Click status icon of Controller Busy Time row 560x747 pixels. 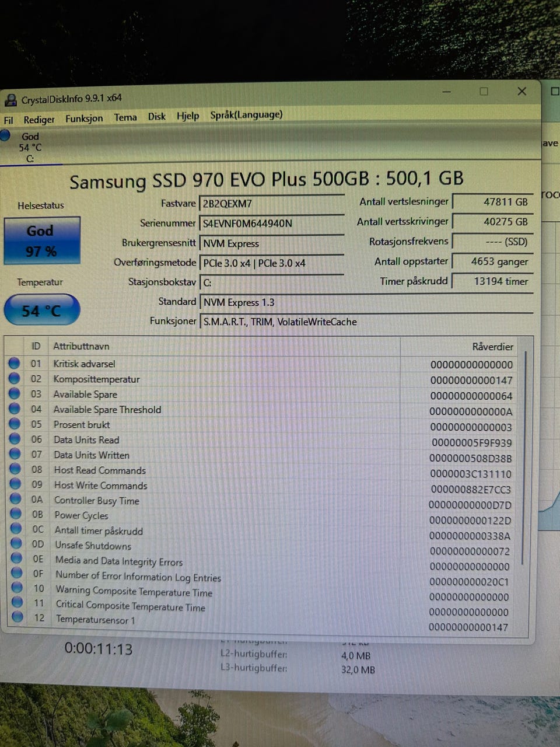[16, 499]
